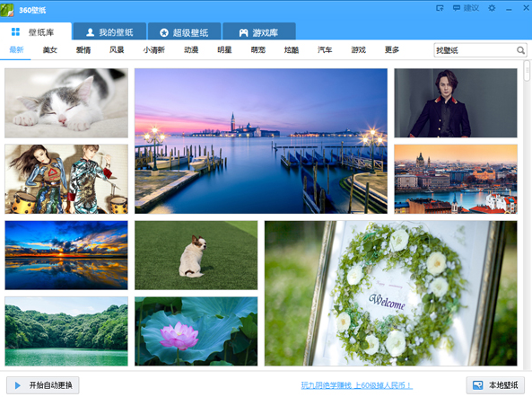Select the sleeping kitten wallpaper thumbnail
The image size is (532, 397).
[x=66, y=103]
